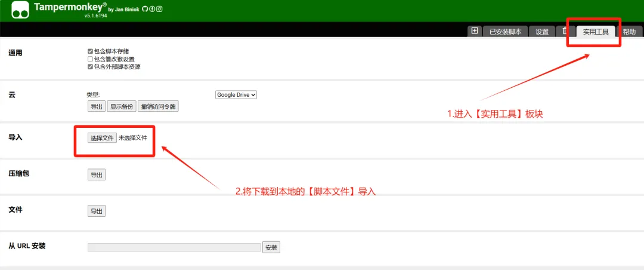Click 导出 button in 云 section
The width and height of the screenshot is (644, 270).
[x=97, y=106]
